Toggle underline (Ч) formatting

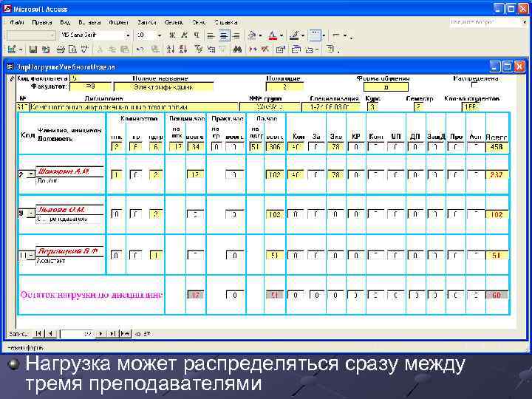[x=197, y=35]
